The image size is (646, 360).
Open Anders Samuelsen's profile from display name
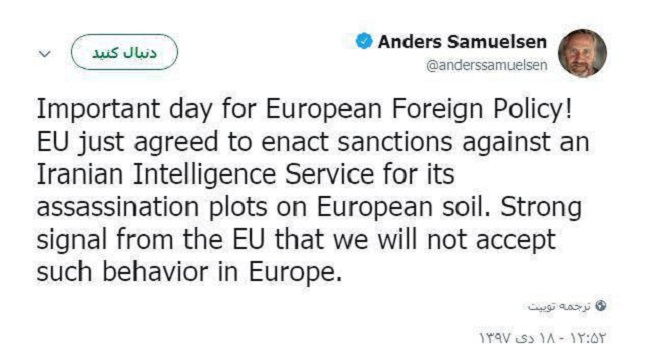pyautogui.click(x=462, y=42)
